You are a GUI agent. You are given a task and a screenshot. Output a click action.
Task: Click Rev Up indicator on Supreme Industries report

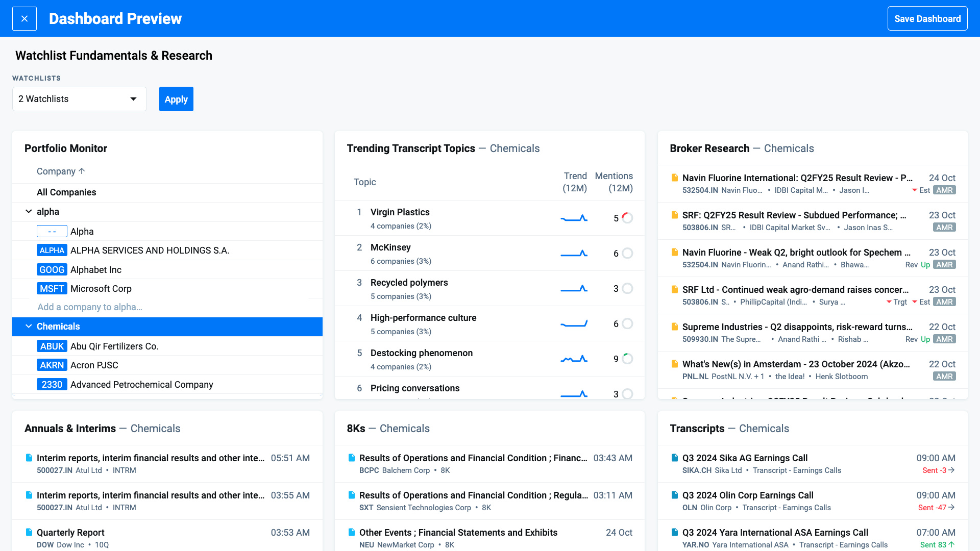(917, 339)
